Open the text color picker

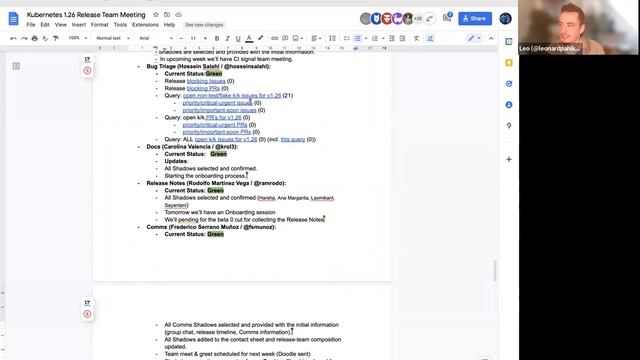249,38
